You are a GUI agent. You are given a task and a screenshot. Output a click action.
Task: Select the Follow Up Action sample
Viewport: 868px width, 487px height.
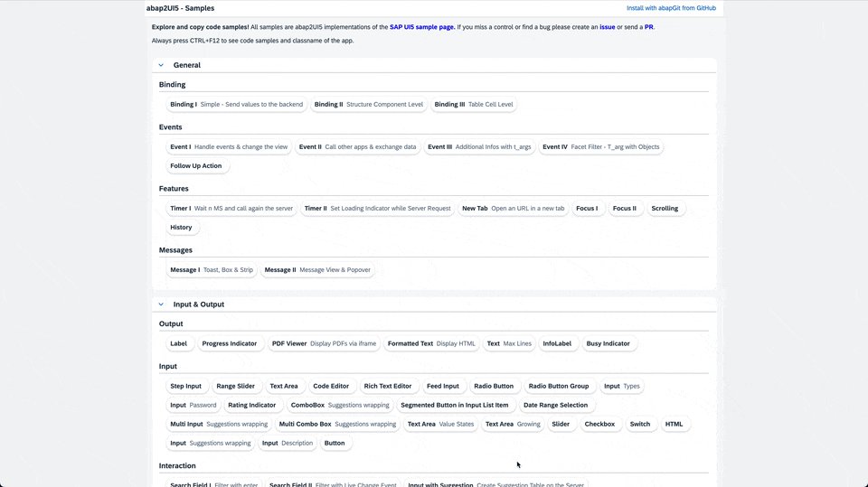coord(196,165)
